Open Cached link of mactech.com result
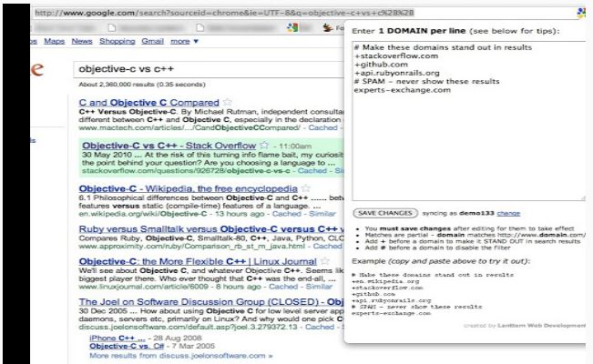This screenshot has height=364, width=593. pos(322,127)
